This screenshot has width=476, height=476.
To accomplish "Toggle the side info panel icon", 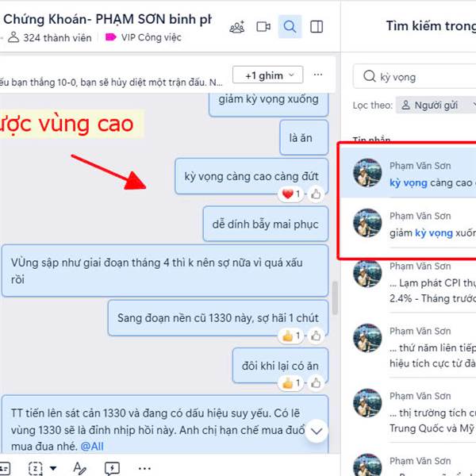I will [317, 27].
